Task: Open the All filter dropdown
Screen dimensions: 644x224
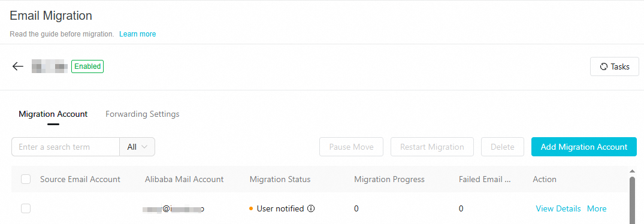Action: (137, 147)
